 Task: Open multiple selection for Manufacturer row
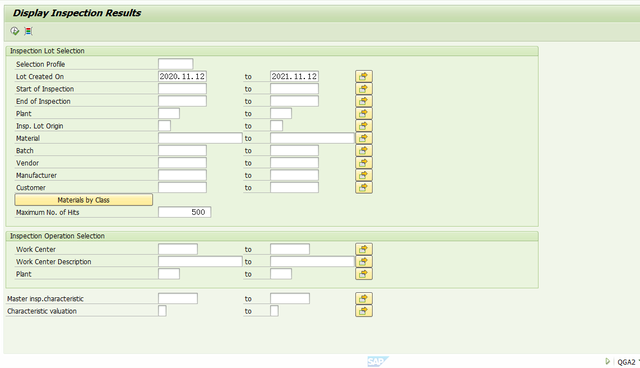point(364,175)
